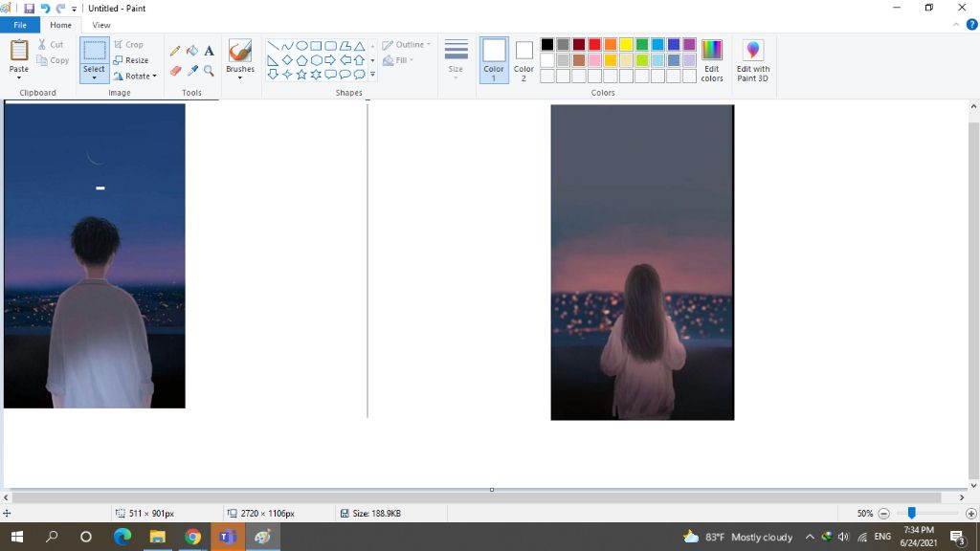Pick the red color swatch
The width and height of the screenshot is (980, 551).
pyautogui.click(x=594, y=44)
